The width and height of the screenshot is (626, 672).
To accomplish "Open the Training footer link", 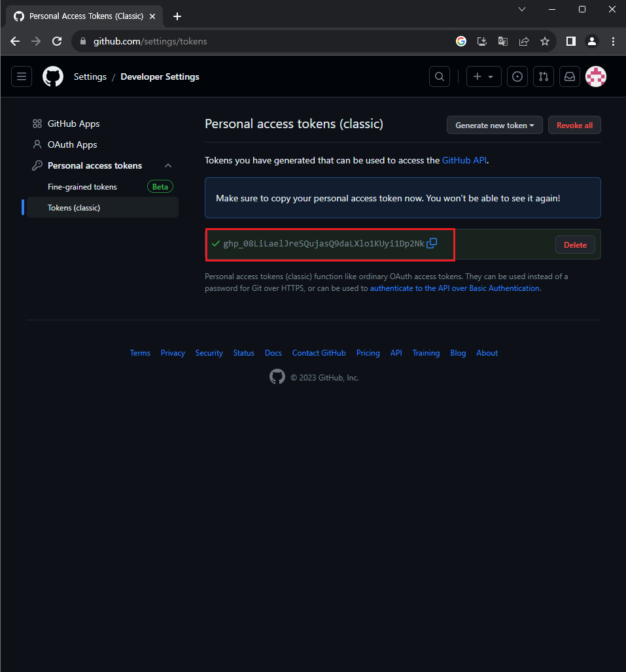I will (x=426, y=353).
